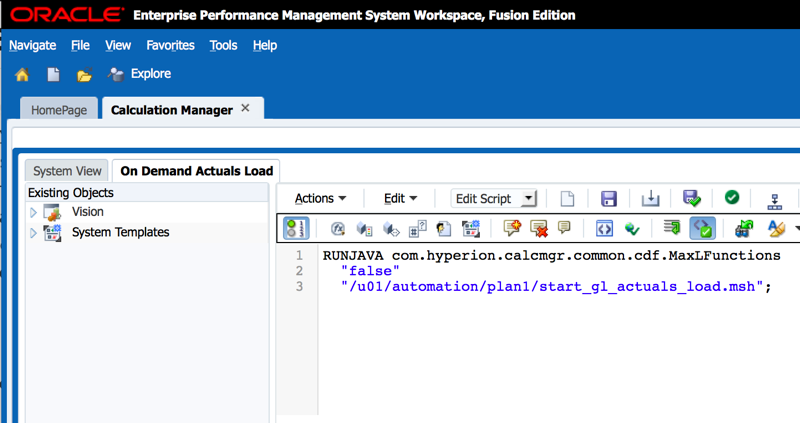Toggle the line numbers icon
800x423 pixels.
[x=296, y=228]
